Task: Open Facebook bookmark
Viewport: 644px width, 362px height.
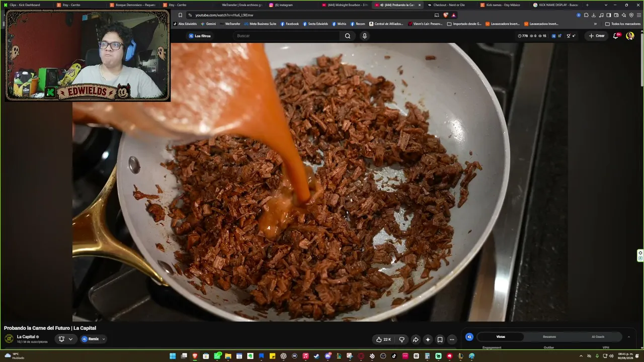Action: pyautogui.click(x=290, y=24)
